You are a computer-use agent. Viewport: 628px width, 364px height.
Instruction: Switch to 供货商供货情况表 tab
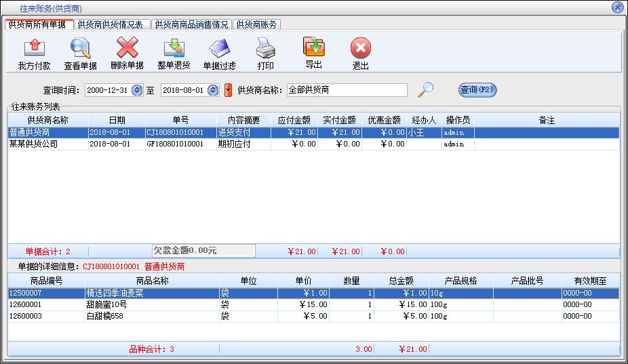[x=111, y=24]
